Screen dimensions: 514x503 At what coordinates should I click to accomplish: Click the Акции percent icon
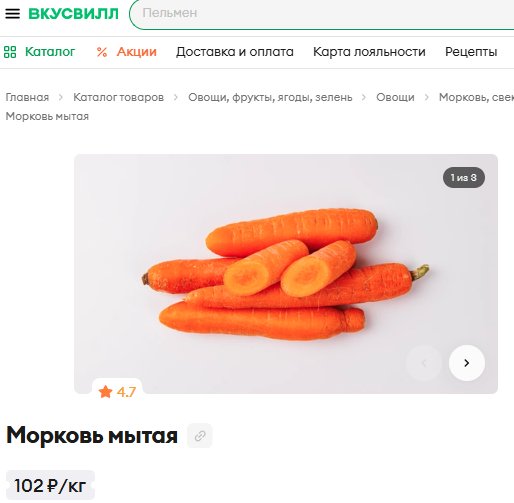coord(102,52)
